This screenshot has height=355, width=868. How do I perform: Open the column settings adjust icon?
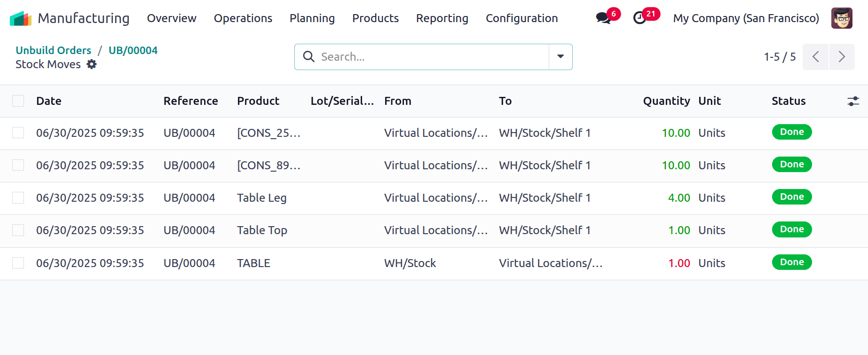(x=853, y=101)
